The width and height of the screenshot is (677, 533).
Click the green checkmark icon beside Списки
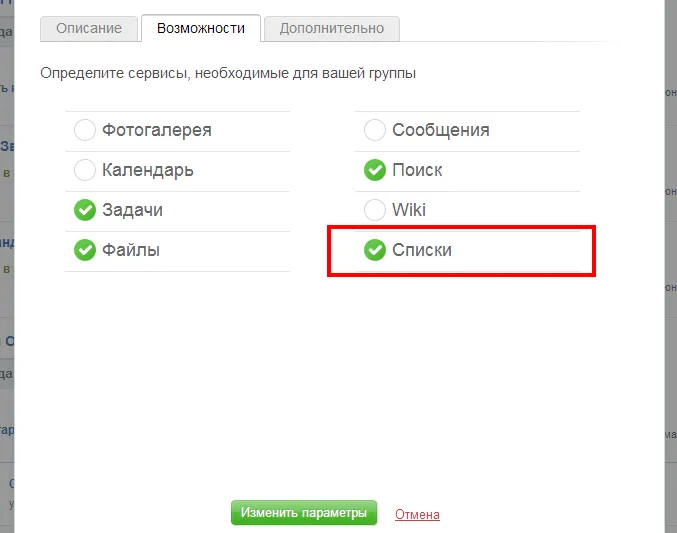coord(375,250)
